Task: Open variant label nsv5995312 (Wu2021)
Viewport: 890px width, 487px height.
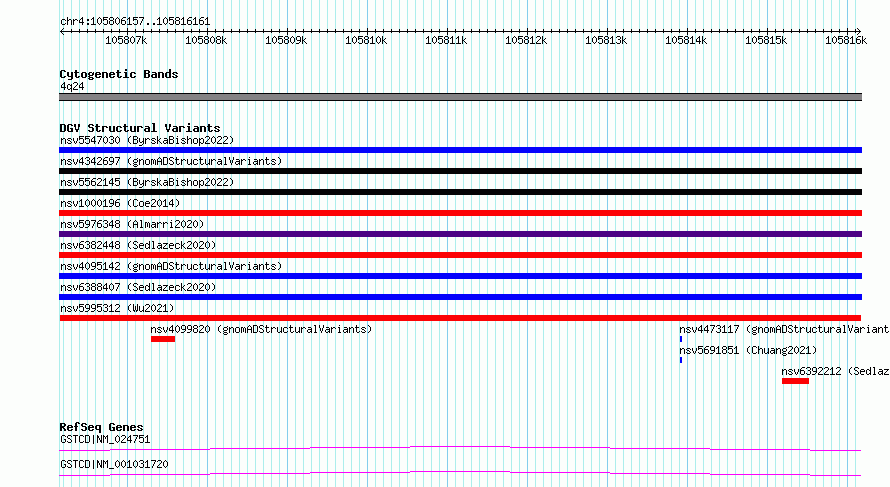Action: [117, 308]
